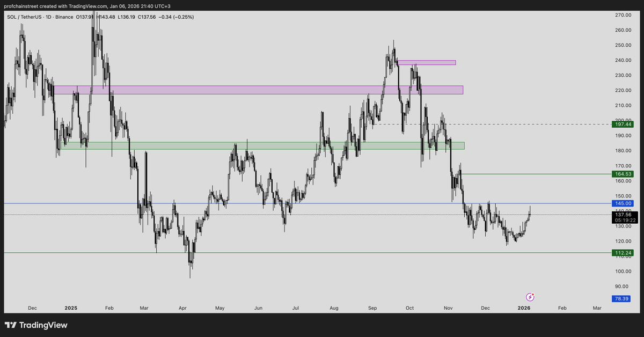This screenshot has height=337, width=644.
Task: Select the wide purple zone near 220
Action: tap(259, 90)
